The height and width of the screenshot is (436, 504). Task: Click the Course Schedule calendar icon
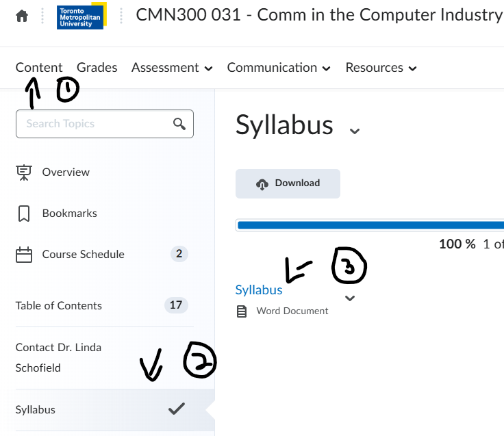point(24,255)
